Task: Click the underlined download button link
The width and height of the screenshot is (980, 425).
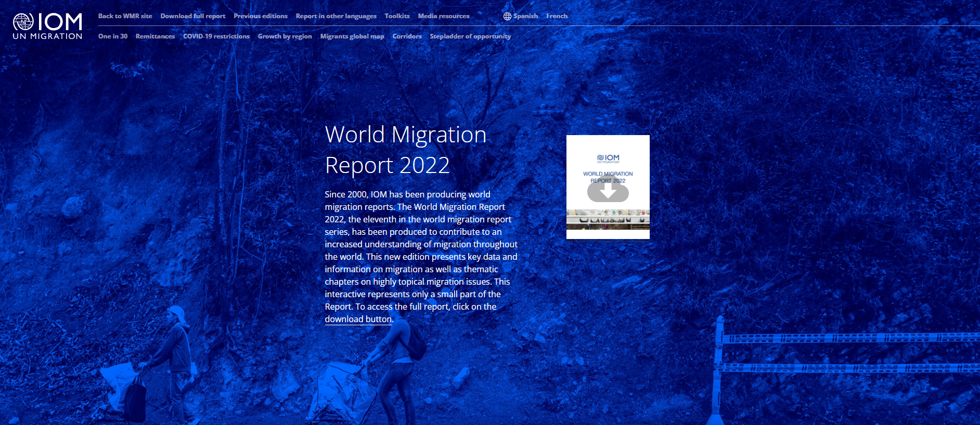Action: coord(358,319)
